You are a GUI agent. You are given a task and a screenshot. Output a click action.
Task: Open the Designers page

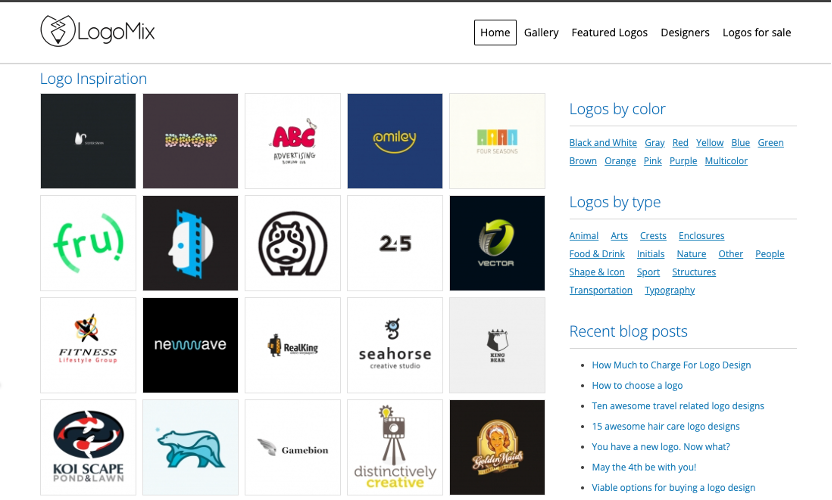[x=684, y=32]
